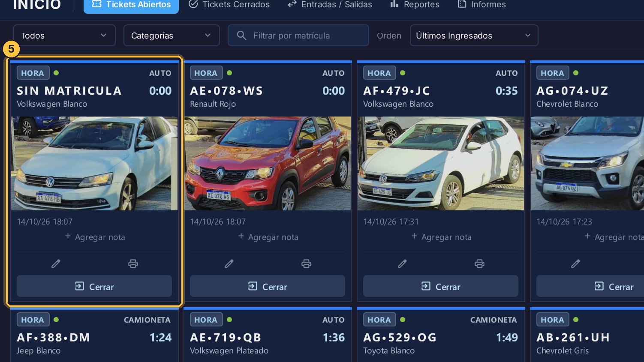
Task: Open the Todos filter dropdown
Action: pos(64,36)
